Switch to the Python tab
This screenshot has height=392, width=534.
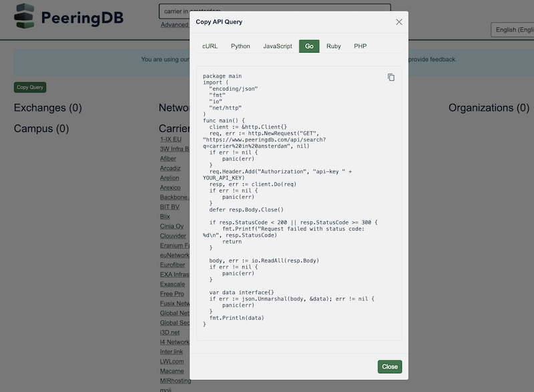tap(240, 46)
